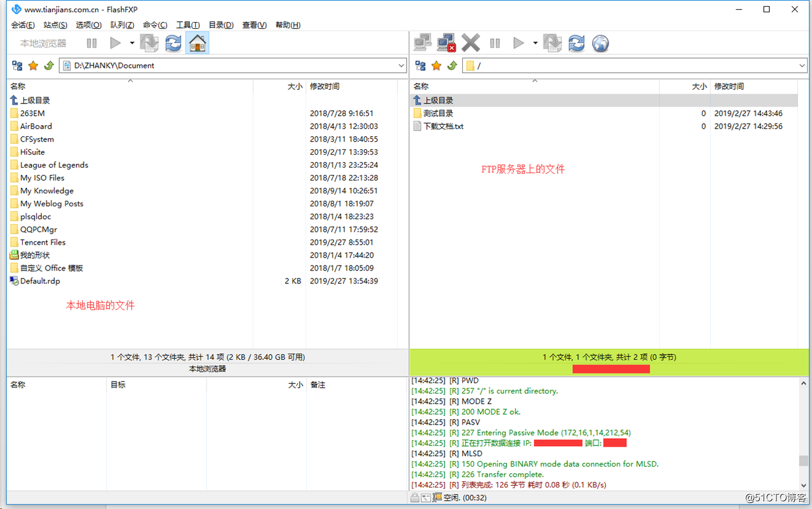
Task: Click the local pane transfer queue icon
Action: point(150,43)
